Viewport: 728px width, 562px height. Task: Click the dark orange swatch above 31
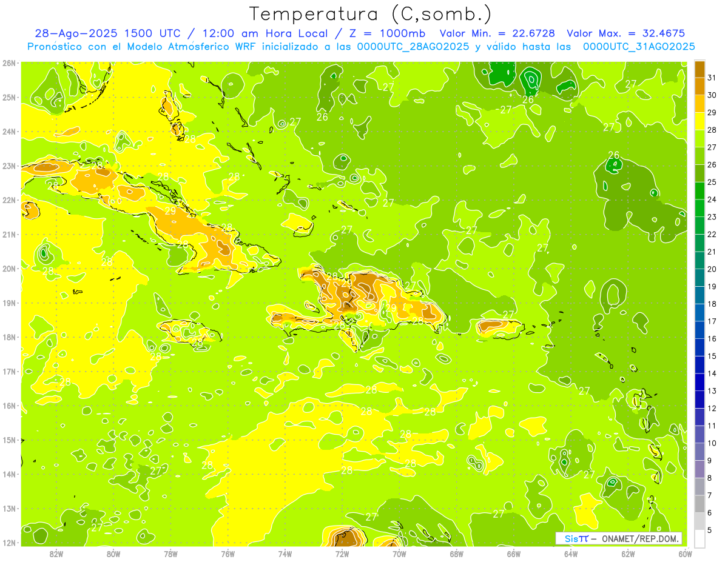click(x=699, y=69)
